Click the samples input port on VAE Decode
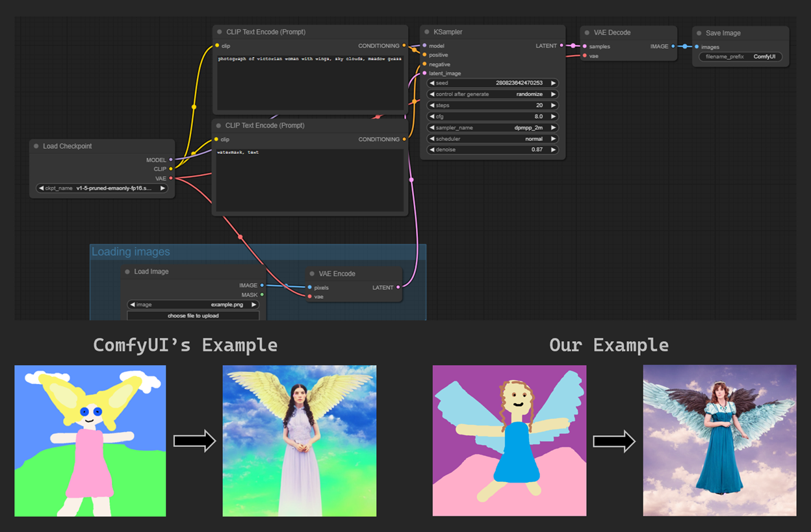The width and height of the screenshot is (811, 532). [584, 46]
